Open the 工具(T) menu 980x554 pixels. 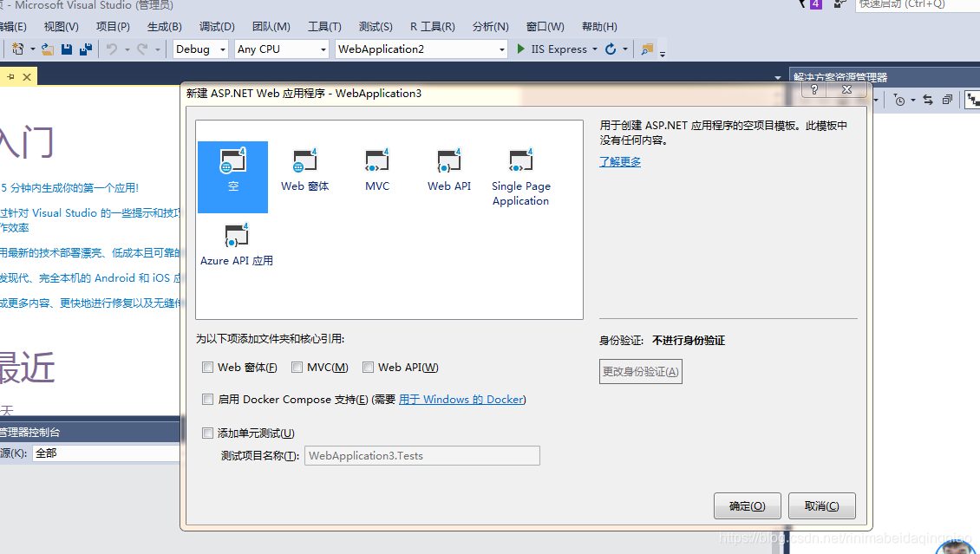click(x=324, y=27)
